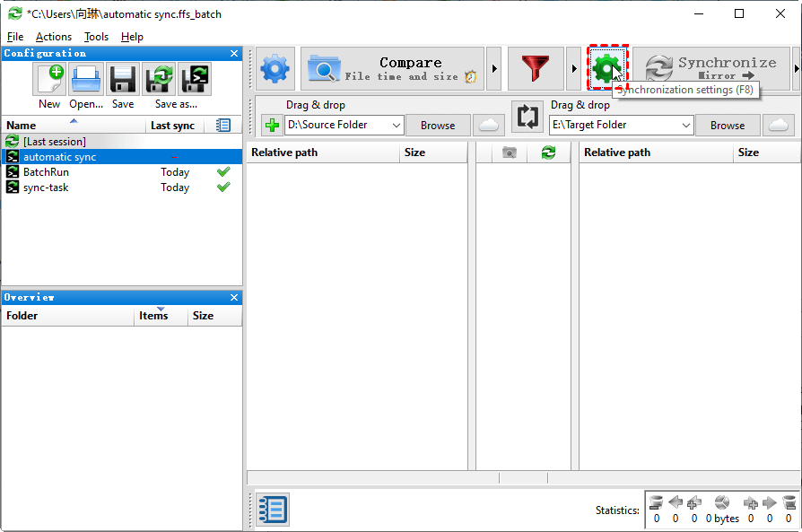Open cloud storage for right folder
This screenshot has width=802, height=532.
[x=779, y=126]
